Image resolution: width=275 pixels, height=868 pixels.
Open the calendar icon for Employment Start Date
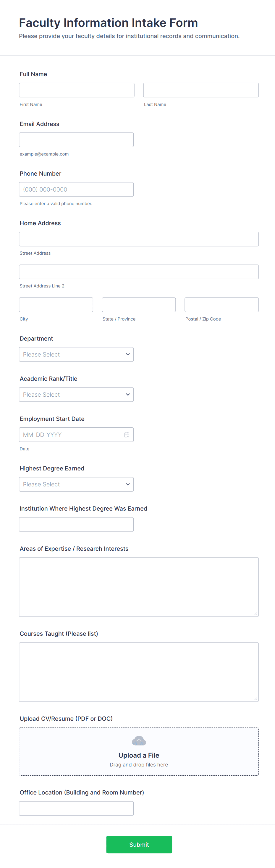tap(127, 435)
